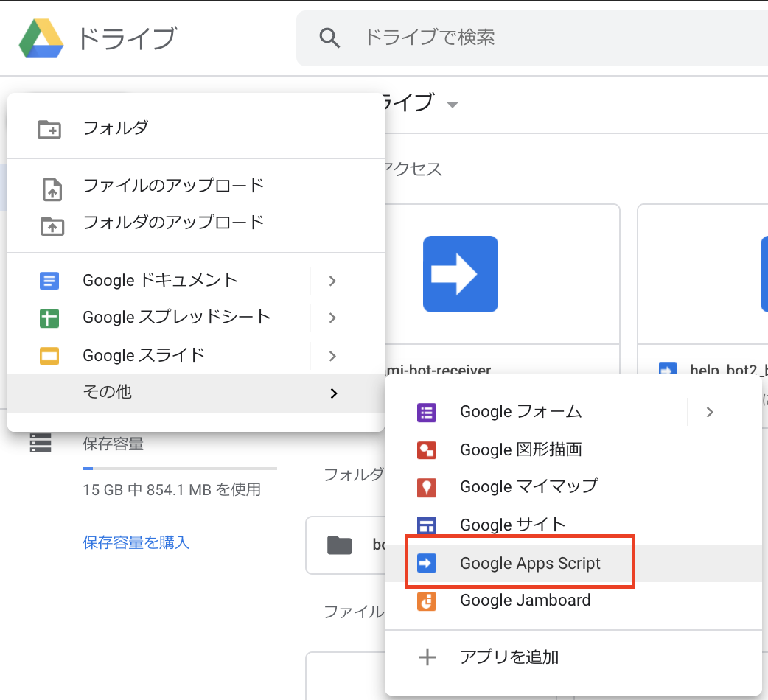Open the マイドライブ dropdown arrow
The image size is (768, 700).
point(453,105)
